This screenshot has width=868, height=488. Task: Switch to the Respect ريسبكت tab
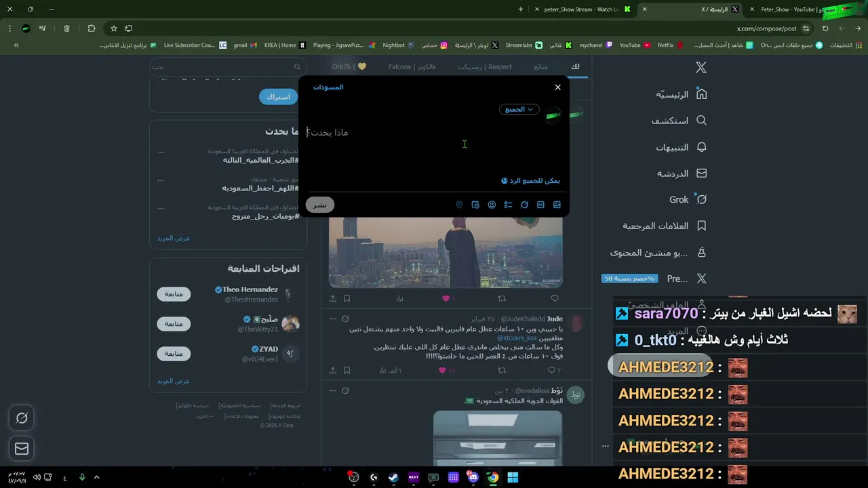pyautogui.click(x=485, y=66)
